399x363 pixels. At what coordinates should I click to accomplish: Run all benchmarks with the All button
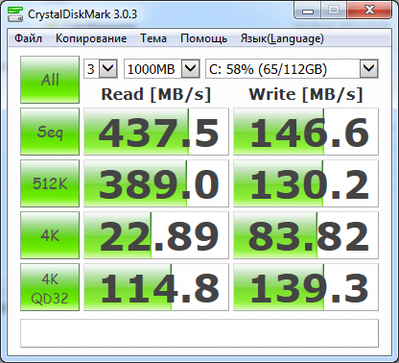pyautogui.click(x=50, y=80)
